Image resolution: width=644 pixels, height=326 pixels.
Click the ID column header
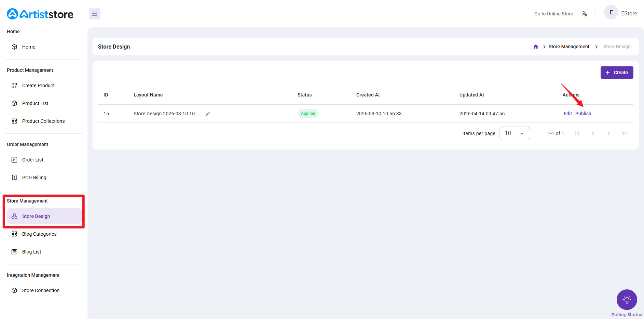tap(106, 95)
